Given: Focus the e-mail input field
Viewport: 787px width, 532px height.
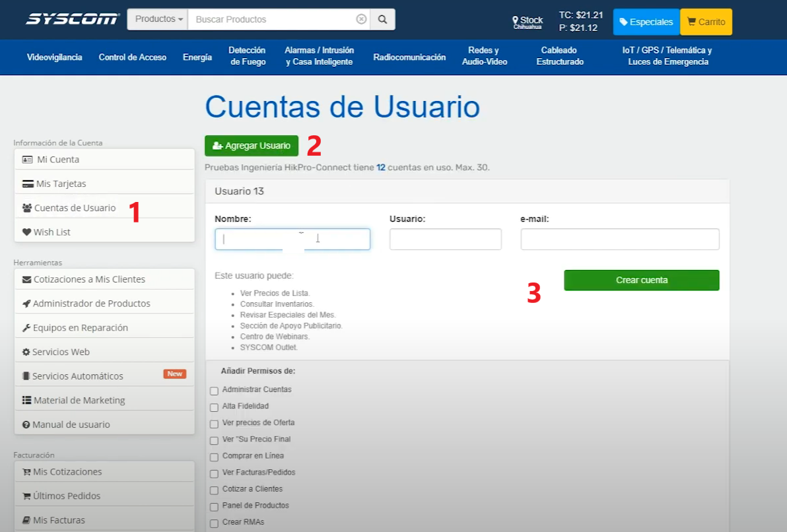Looking at the screenshot, I should (620, 240).
